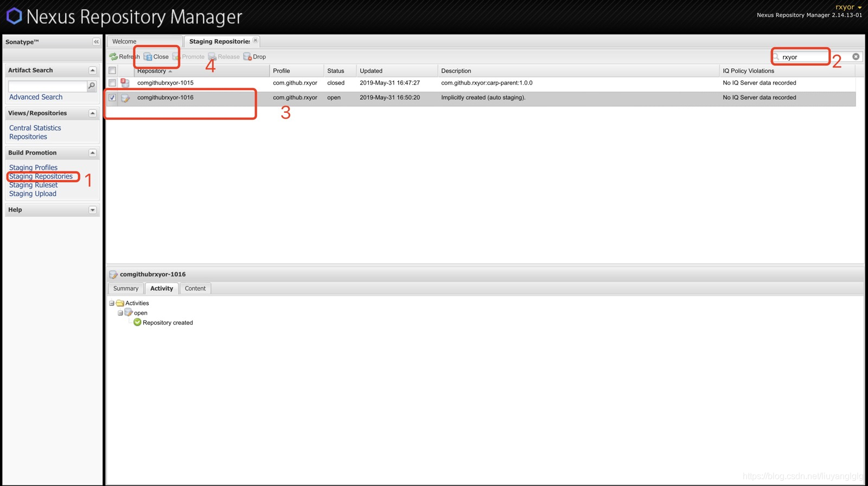Viewport: 868px width, 486px height.
Task: Click the Drop toolbar button
Action: pyautogui.click(x=255, y=56)
